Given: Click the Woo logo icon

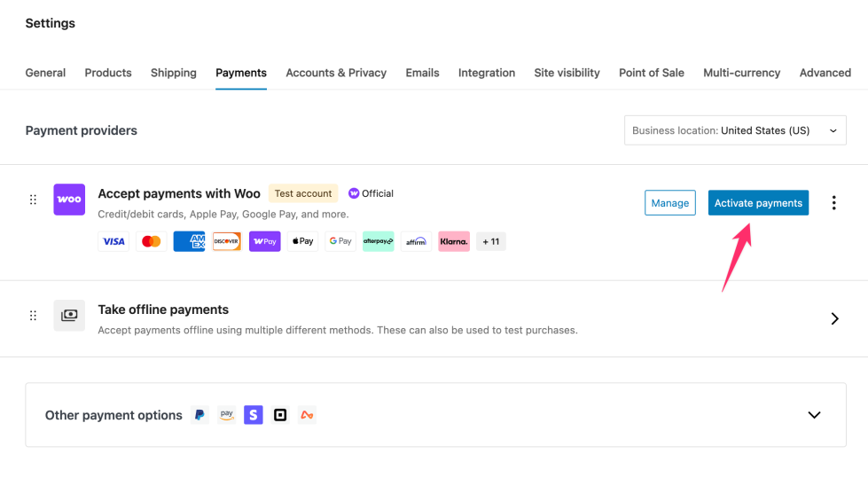Looking at the screenshot, I should point(69,200).
